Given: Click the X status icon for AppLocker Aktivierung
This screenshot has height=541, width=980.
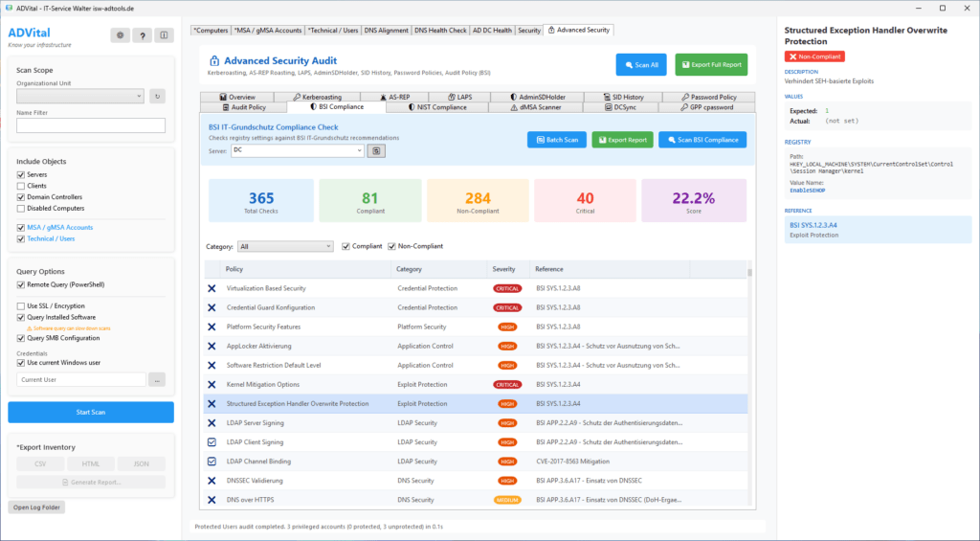Looking at the screenshot, I should 212,346.
